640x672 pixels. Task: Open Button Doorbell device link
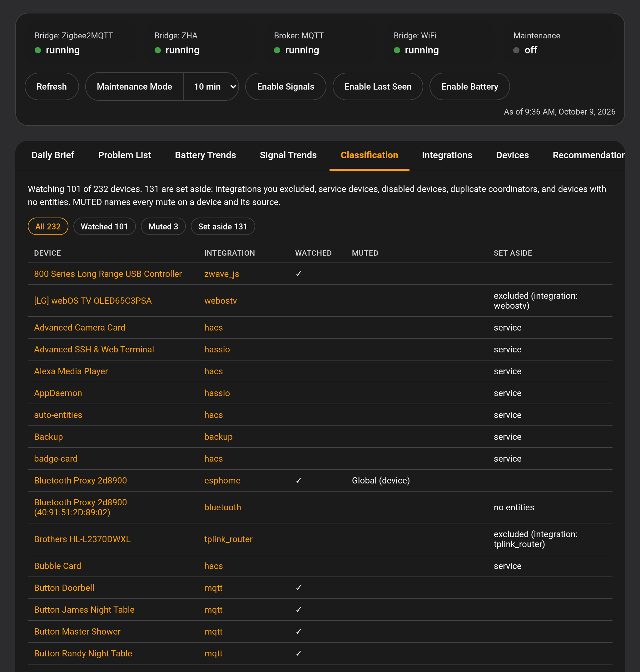64,587
